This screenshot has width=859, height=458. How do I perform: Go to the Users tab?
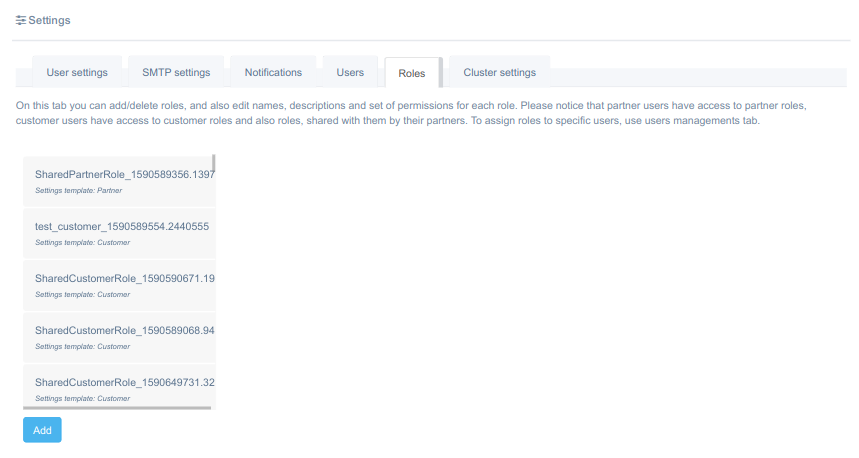350,72
